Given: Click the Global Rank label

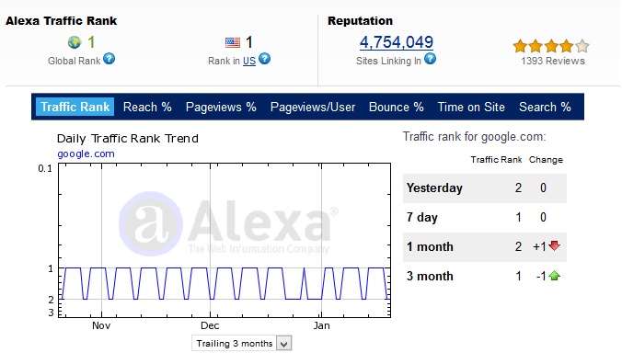Looking at the screenshot, I should point(75,61).
